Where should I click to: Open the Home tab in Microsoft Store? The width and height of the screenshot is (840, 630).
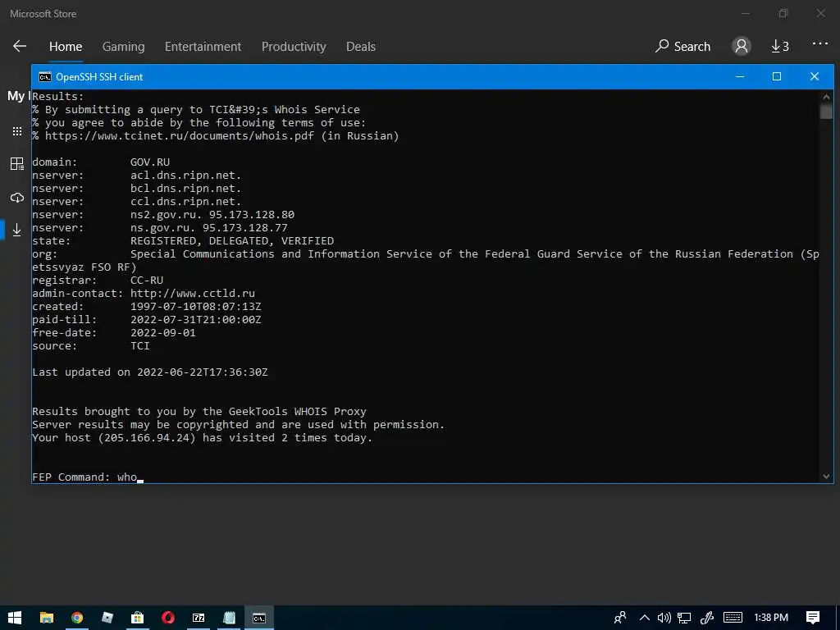(66, 47)
